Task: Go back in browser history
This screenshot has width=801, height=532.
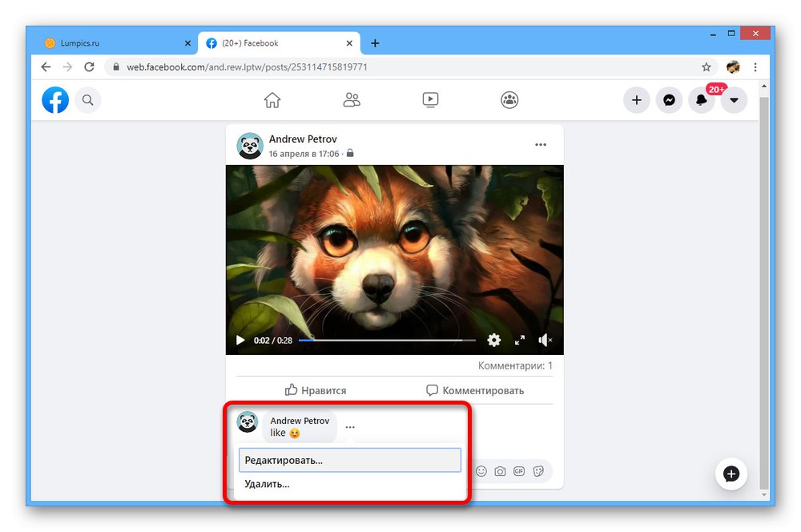Action: coord(46,67)
